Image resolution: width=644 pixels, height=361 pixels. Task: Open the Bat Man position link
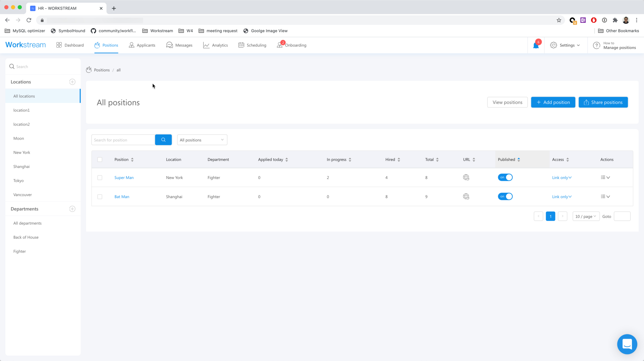(x=122, y=197)
